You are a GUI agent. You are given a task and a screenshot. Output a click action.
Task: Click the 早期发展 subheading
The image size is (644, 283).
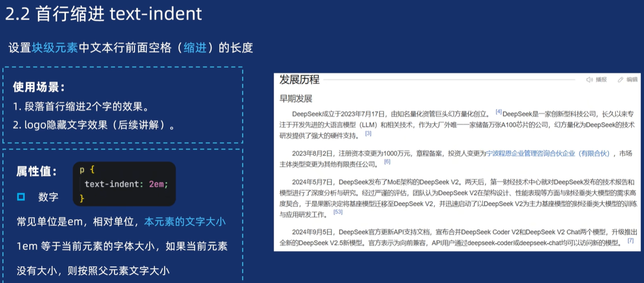(296, 99)
